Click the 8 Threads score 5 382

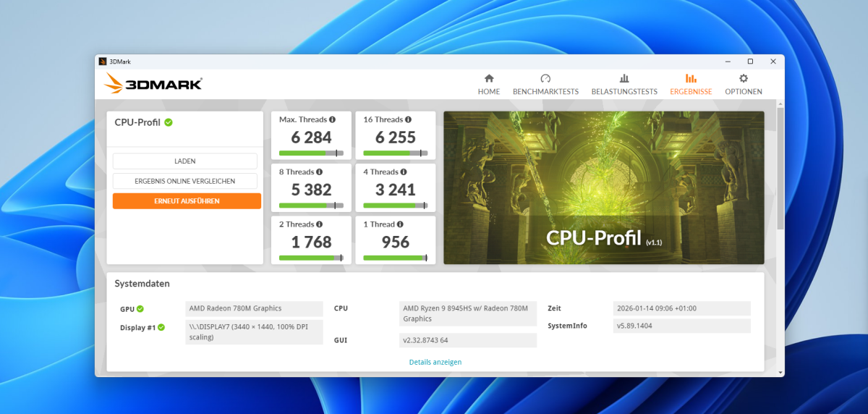point(311,190)
